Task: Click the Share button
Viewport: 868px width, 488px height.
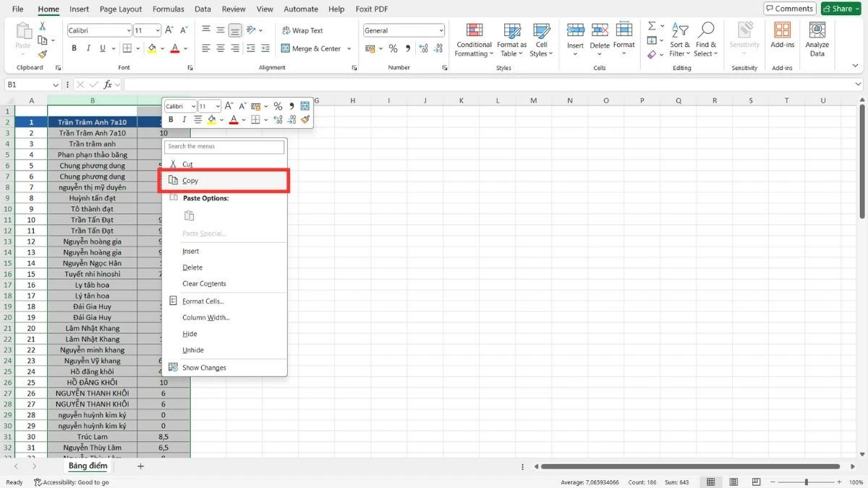Action: [840, 9]
